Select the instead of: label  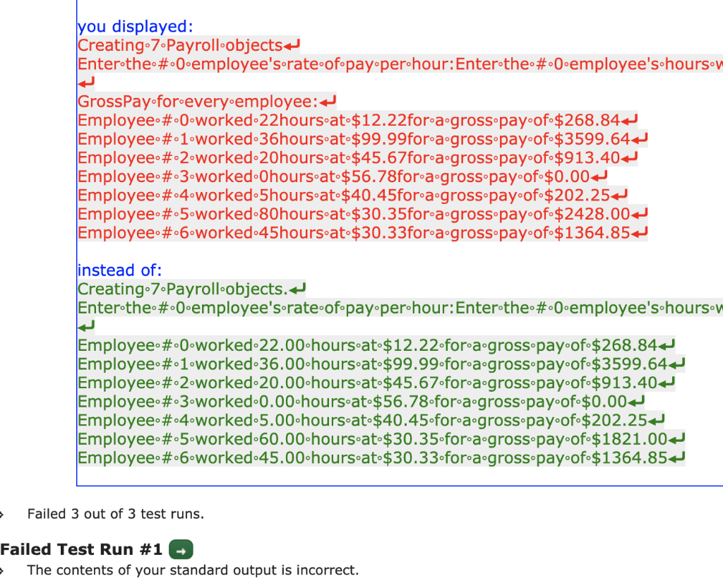(119, 270)
